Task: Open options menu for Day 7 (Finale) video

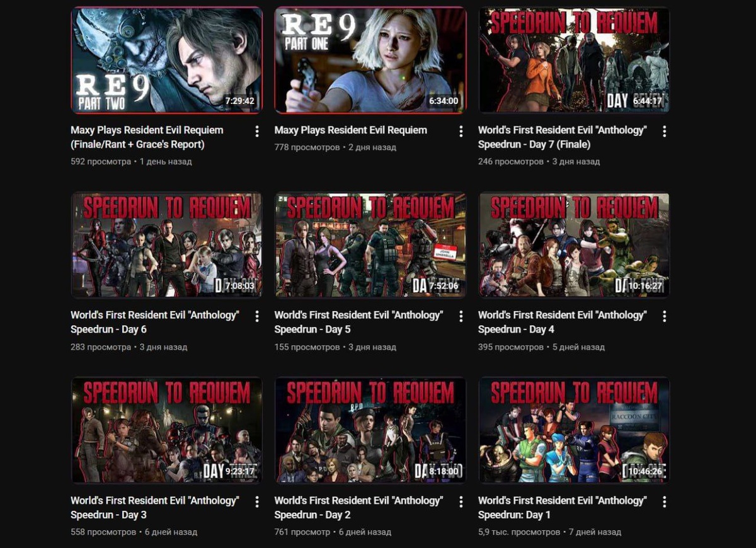Action: point(665,131)
